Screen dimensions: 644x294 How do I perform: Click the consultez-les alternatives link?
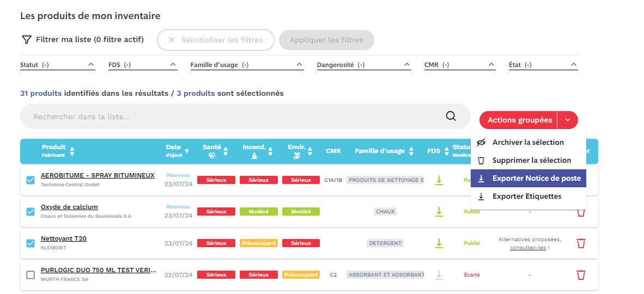click(527, 248)
